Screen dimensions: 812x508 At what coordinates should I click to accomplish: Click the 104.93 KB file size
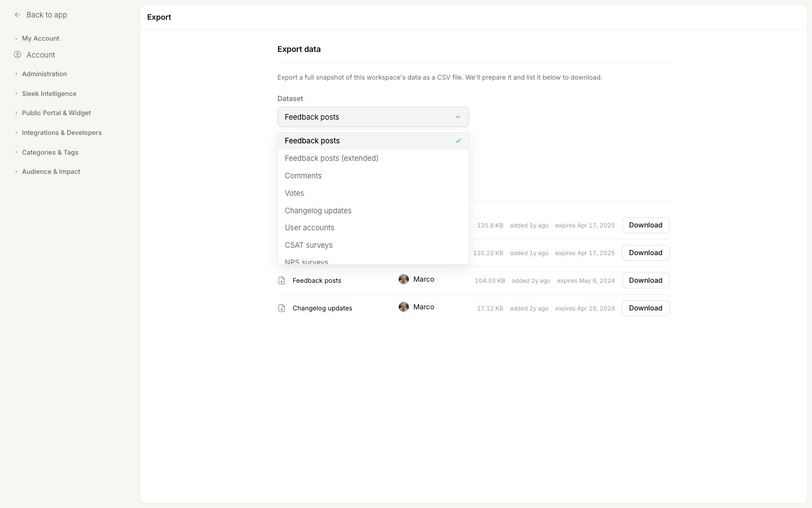(x=490, y=281)
